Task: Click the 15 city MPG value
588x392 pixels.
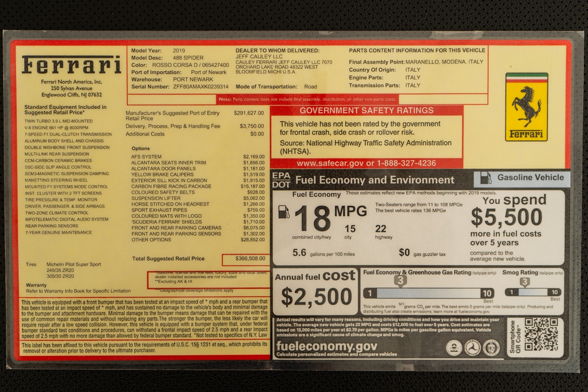Action: pos(350,229)
